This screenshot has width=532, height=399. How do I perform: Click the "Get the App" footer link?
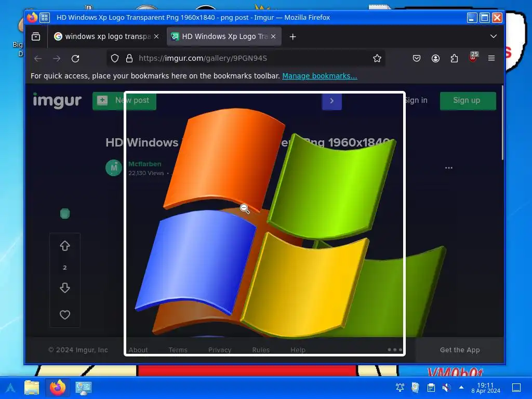(460, 350)
